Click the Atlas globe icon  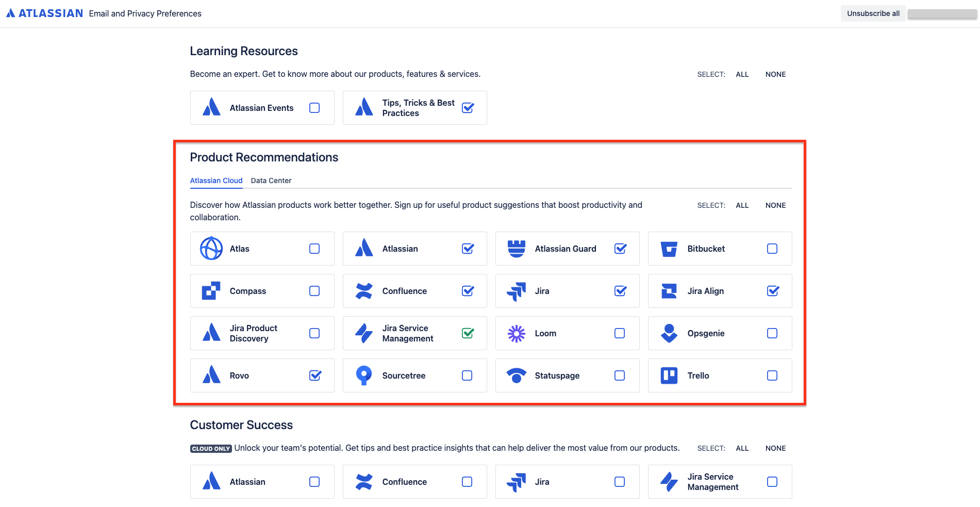coord(211,249)
